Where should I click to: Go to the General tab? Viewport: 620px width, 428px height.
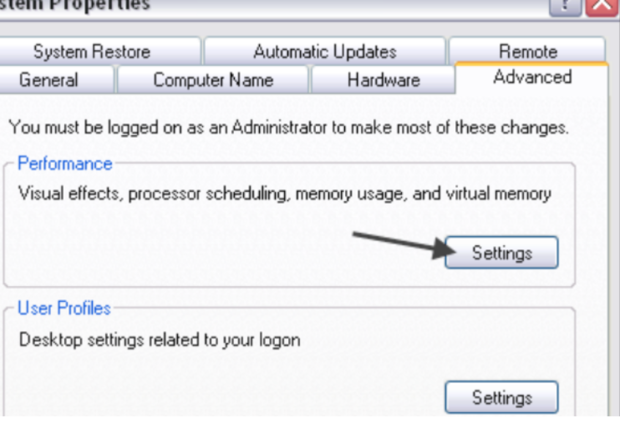48,80
